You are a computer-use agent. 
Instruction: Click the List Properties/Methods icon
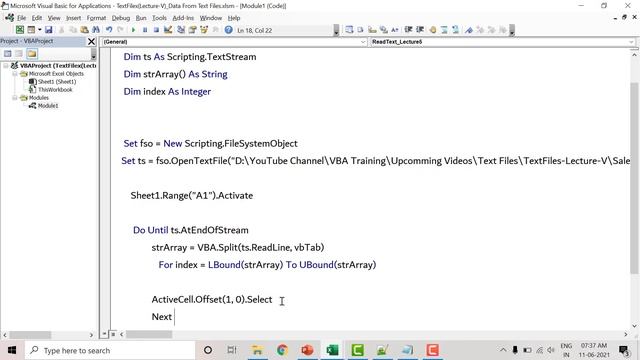[x=349, y=30]
